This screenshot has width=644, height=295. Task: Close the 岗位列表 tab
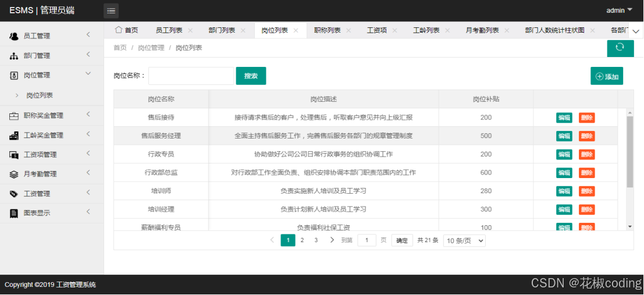[x=296, y=30]
